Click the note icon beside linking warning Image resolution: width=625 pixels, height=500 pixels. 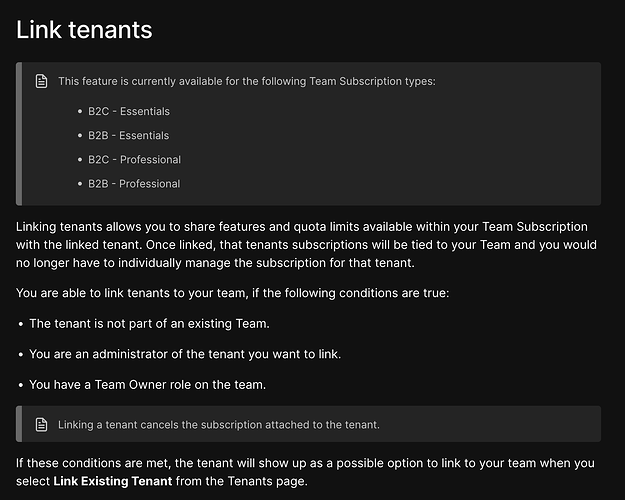41,425
